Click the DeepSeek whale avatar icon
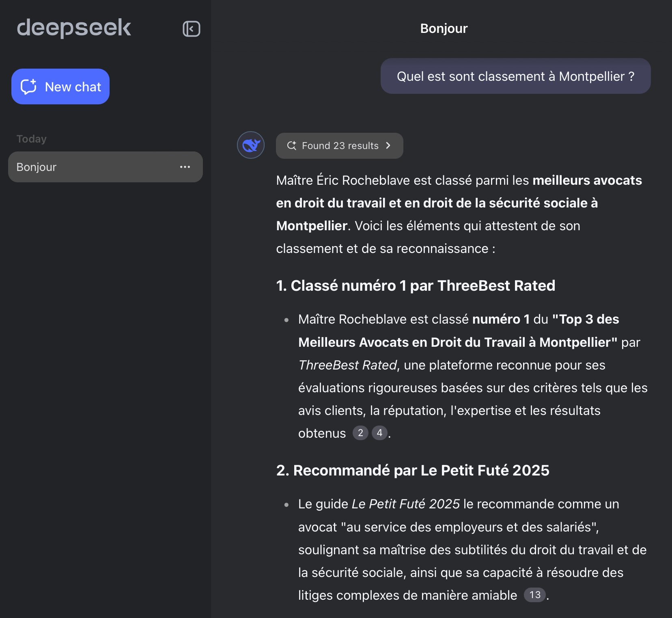 251,145
